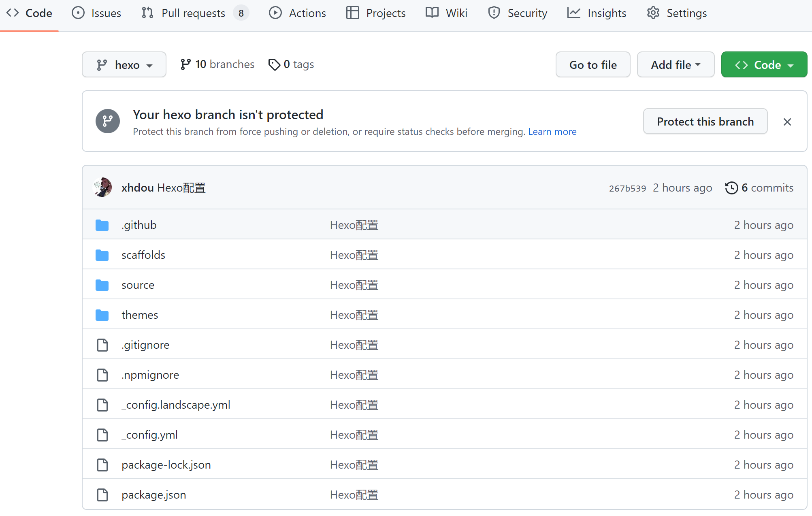Click the tags label icon

pyautogui.click(x=274, y=64)
